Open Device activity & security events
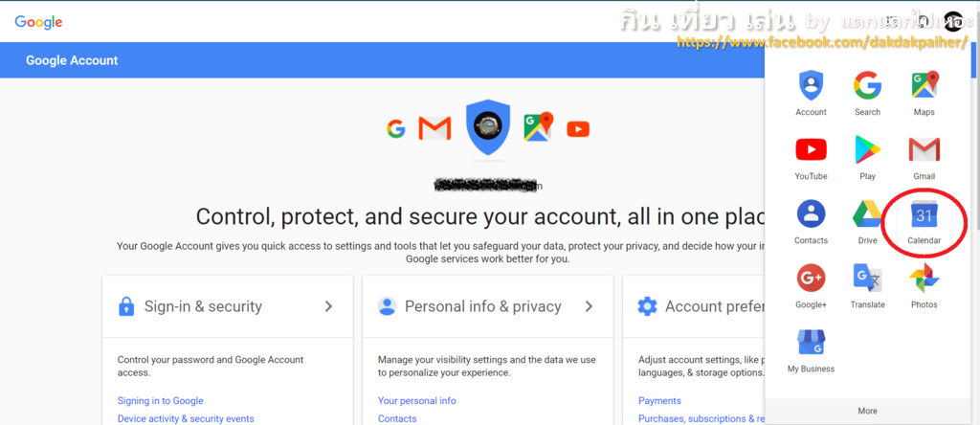 186,418
